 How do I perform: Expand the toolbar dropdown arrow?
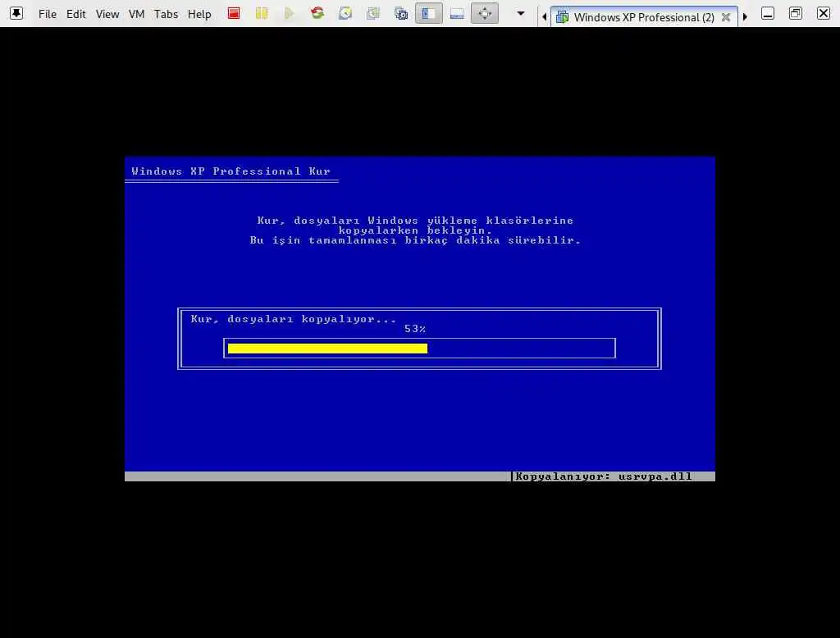521,13
